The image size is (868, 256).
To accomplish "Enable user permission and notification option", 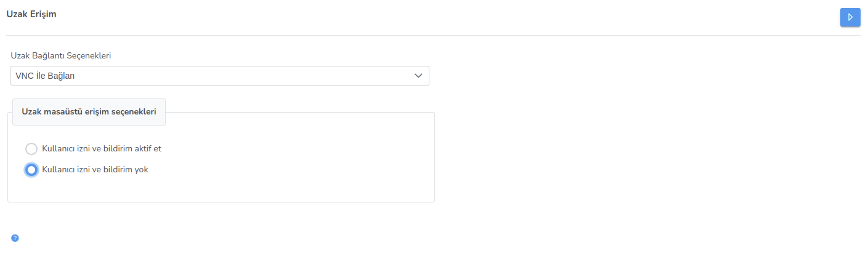I will point(31,148).
